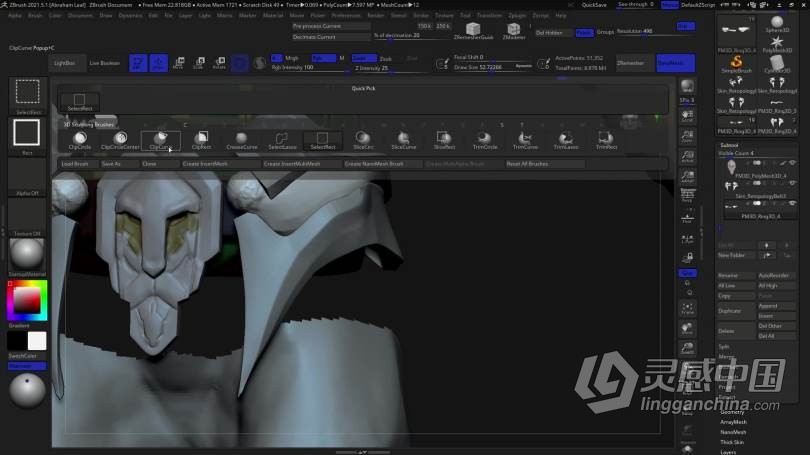Pick a color in the color picker square

(26, 300)
